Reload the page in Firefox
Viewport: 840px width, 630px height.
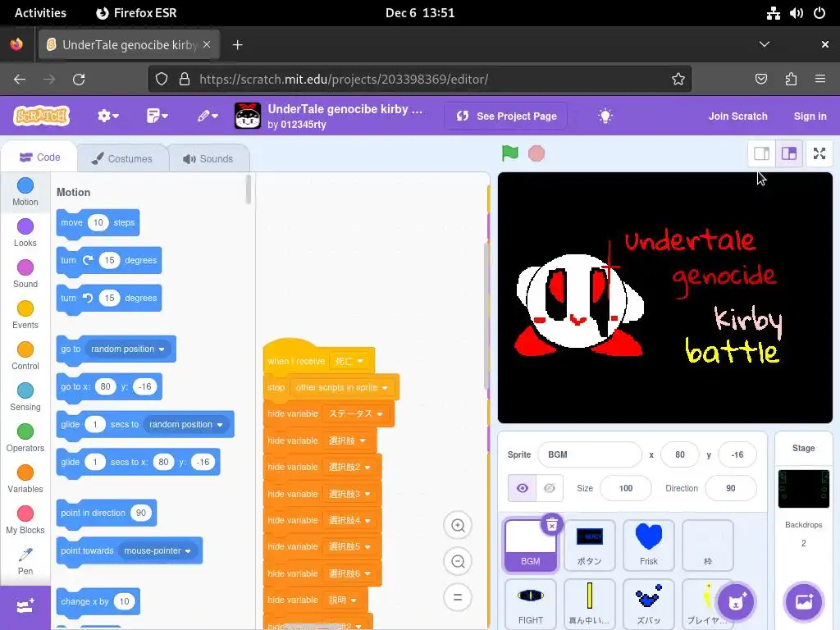pyautogui.click(x=79, y=80)
